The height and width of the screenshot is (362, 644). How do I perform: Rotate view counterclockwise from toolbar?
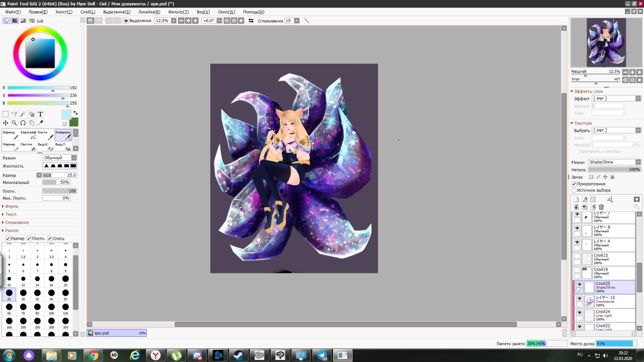pyautogui.click(x=226, y=21)
